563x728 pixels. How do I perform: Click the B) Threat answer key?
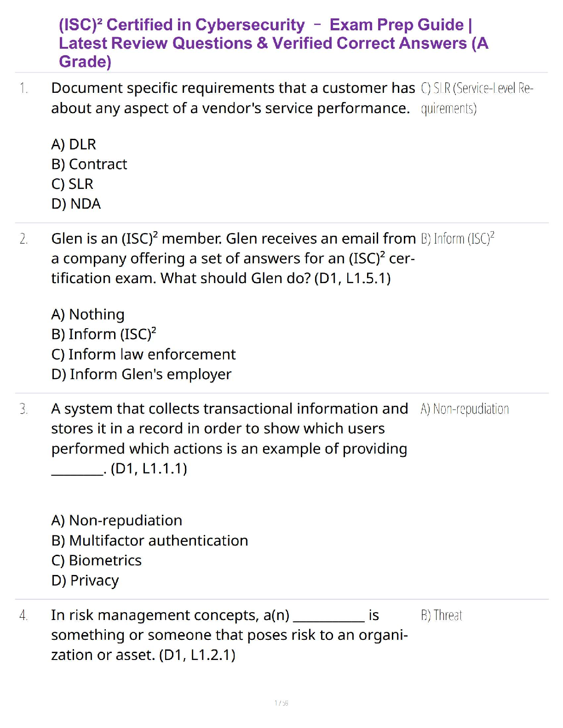(441, 615)
